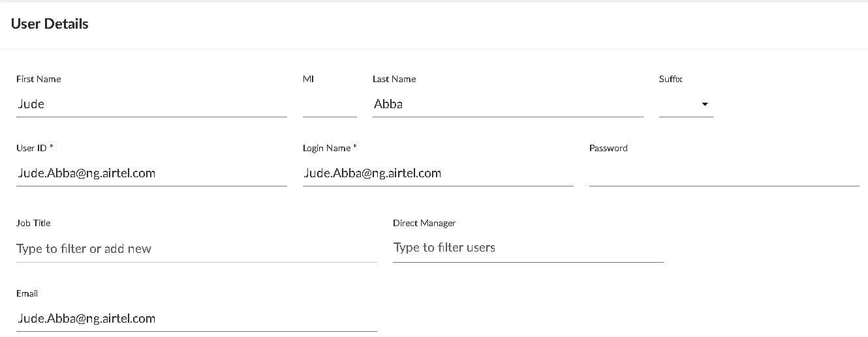Click the MI label
Image resolution: width=868 pixels, height=337 pixels.
click(308, 79)
